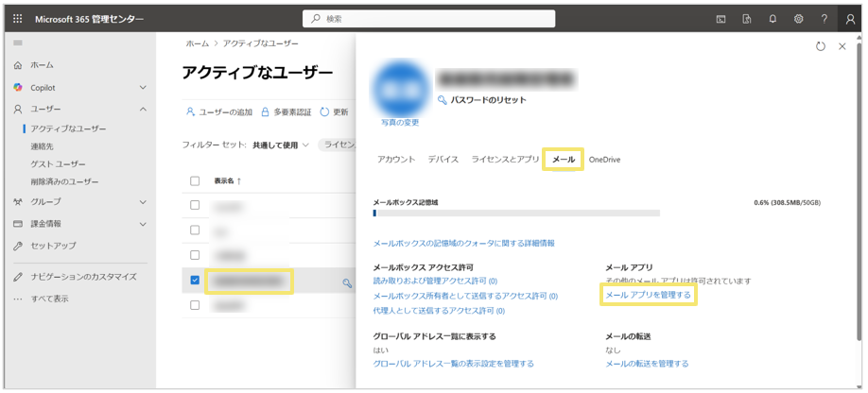868x393 pixels.
Task: Switch to the アカウント tab
Action: pyautogui.click(x=396, y=160)
